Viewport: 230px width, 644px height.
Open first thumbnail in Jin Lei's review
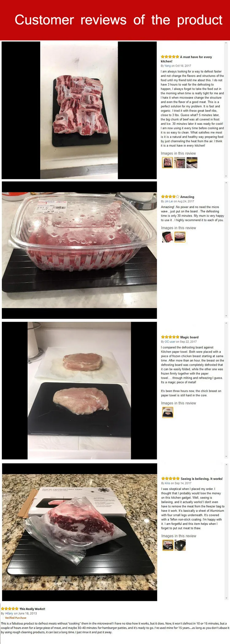(168, 237)
